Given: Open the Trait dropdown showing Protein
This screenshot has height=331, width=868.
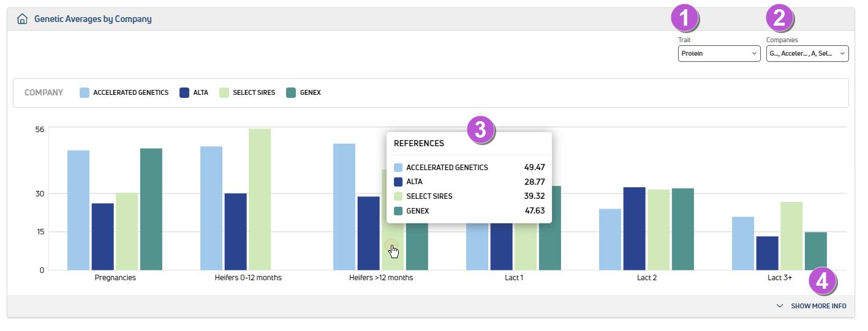Looking at the screenshot, I should point(719,54).
